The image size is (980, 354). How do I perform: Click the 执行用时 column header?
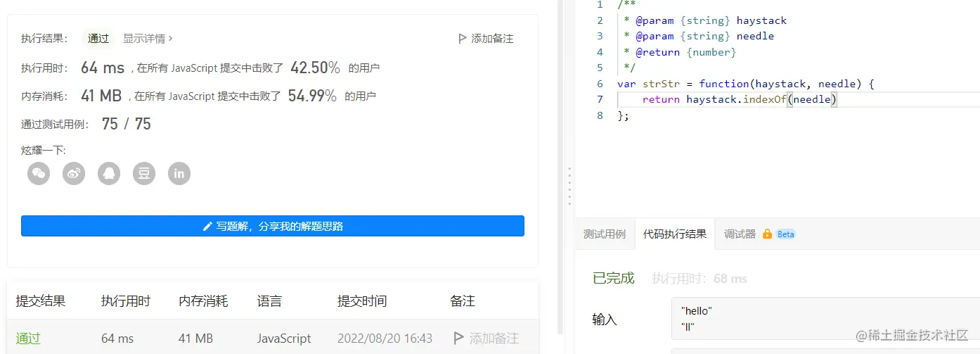pyautogui.click(x=126, y=301)
